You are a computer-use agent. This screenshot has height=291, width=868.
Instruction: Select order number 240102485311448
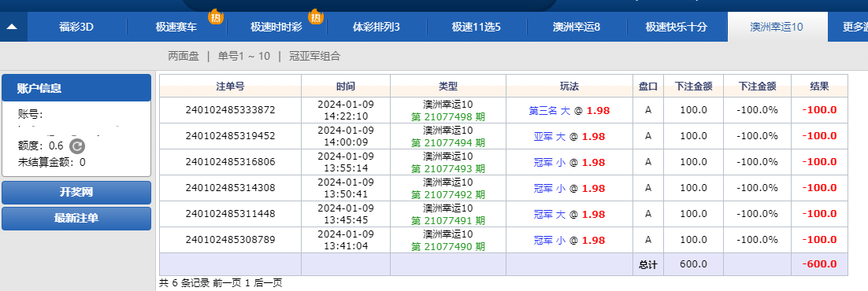230,214
